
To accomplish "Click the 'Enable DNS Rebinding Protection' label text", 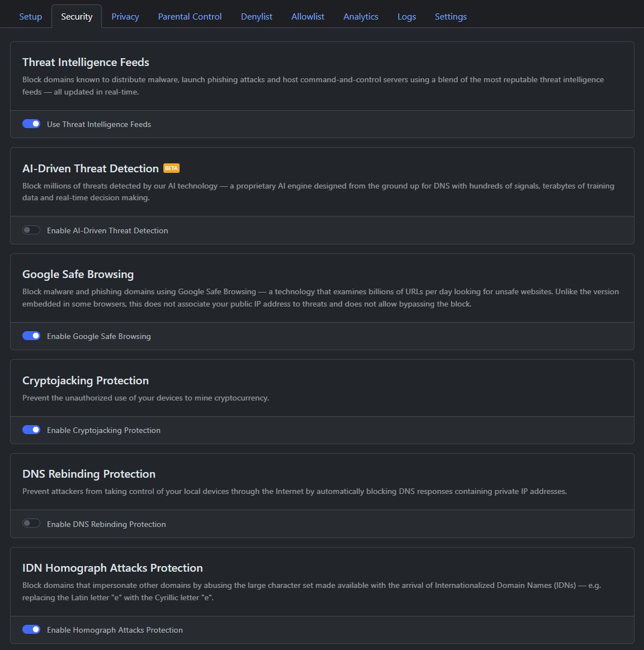I will (106, 524).
